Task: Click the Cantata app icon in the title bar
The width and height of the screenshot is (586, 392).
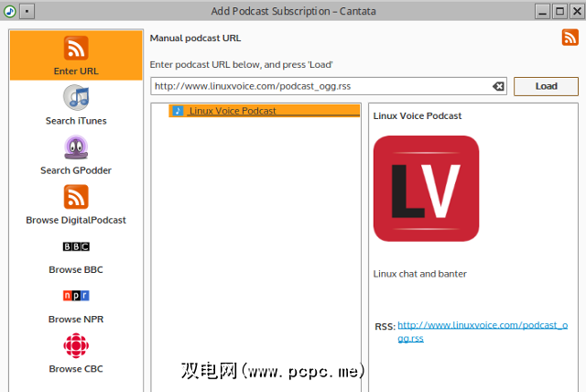Action: point(10,11)
